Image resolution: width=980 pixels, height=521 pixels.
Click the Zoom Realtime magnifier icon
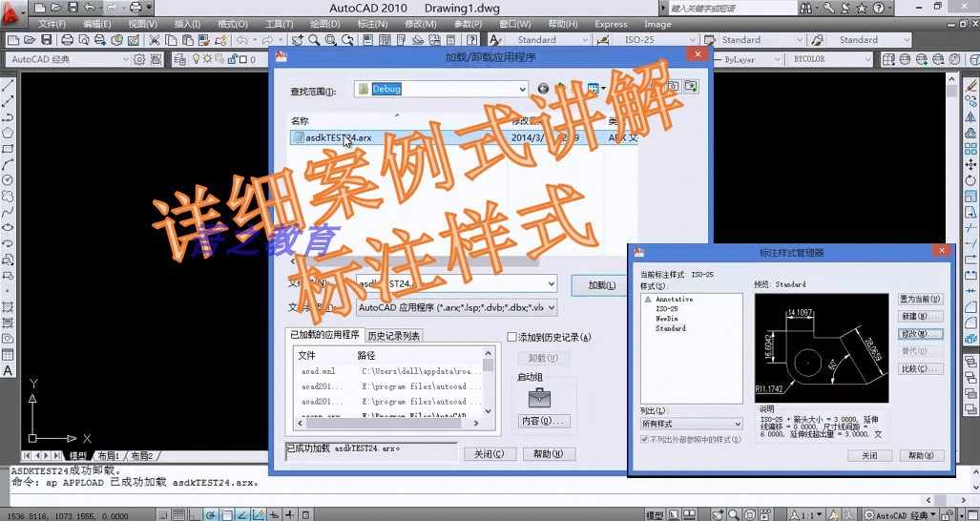click(314, 40)
